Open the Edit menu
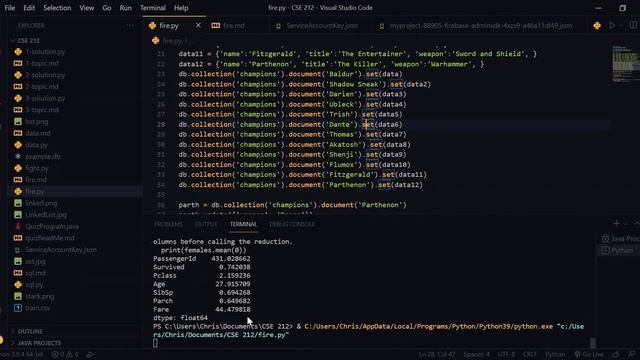640x360 pixels. coord(29,8)
